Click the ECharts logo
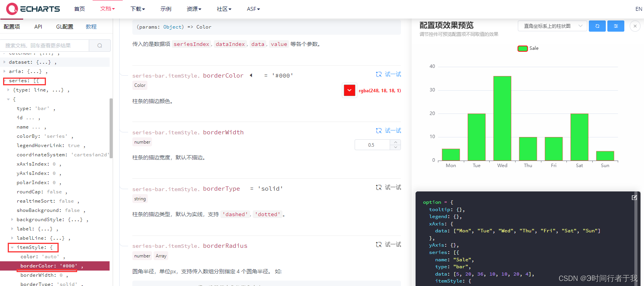644x286 pixels. point(33,8)
